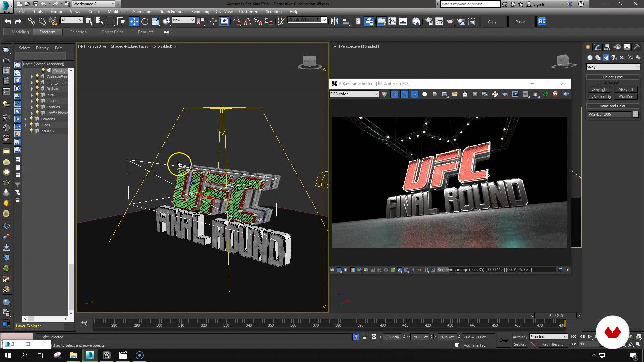Click the VRayLight button

[599, 89]
